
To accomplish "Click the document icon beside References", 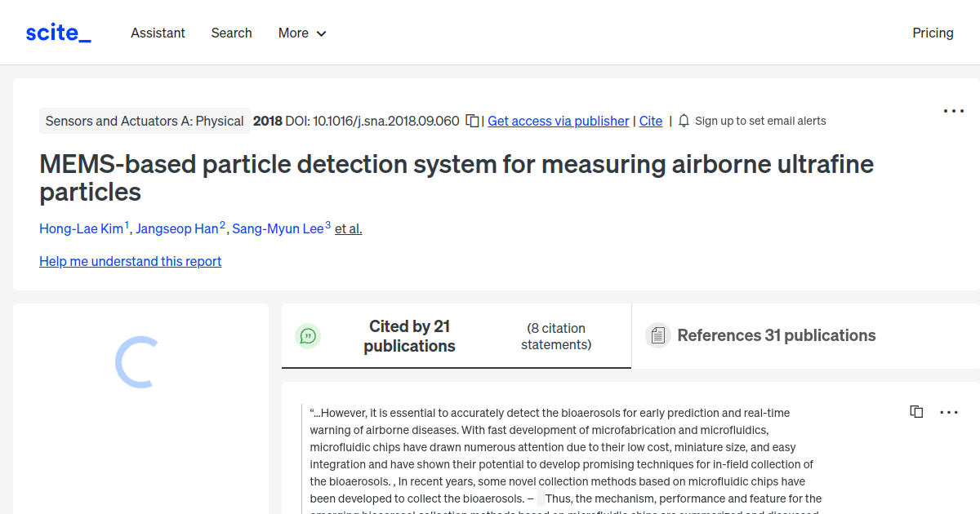I will click(658, 335).
